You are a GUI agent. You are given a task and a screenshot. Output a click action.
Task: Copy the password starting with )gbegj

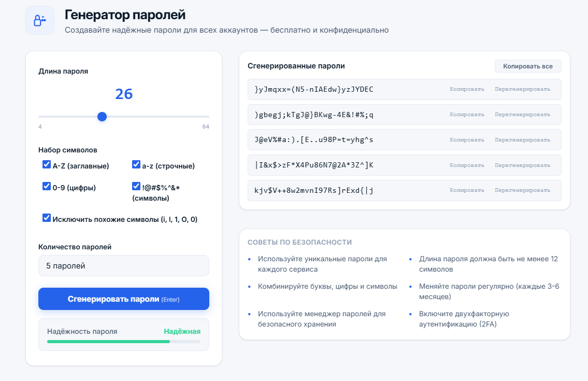(467, 115)
